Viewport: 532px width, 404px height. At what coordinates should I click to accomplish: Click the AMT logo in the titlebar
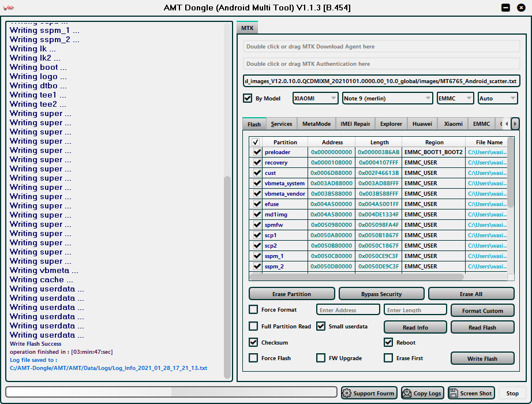coord(10,7)
